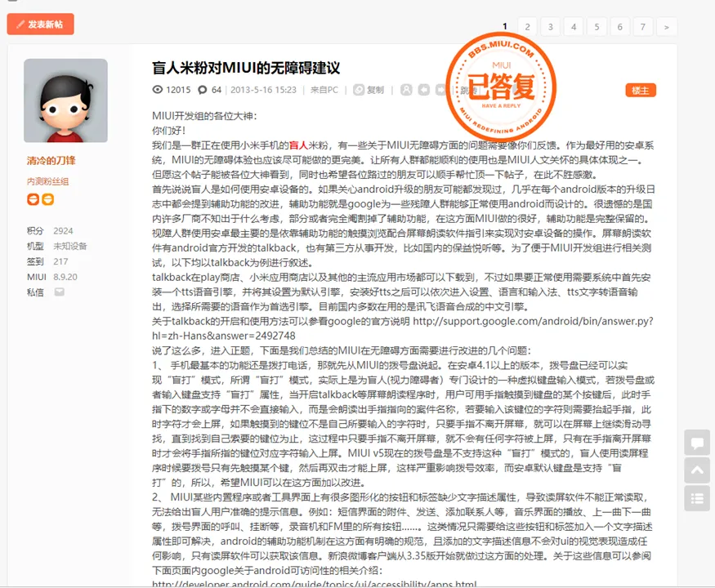Click the 发表新帖 new post button
Image resolution: width=715 pixels, height=588 pixels.
coord(41,24)
